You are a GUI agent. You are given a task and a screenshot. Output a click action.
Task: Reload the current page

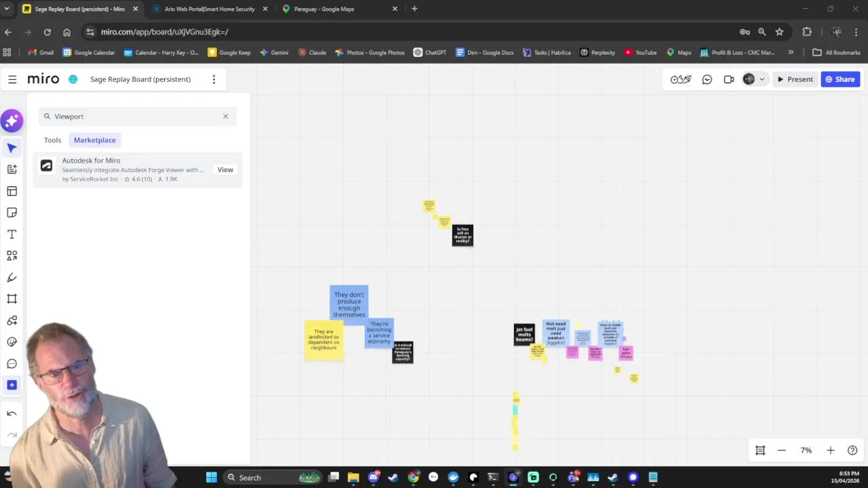point(47,32)
